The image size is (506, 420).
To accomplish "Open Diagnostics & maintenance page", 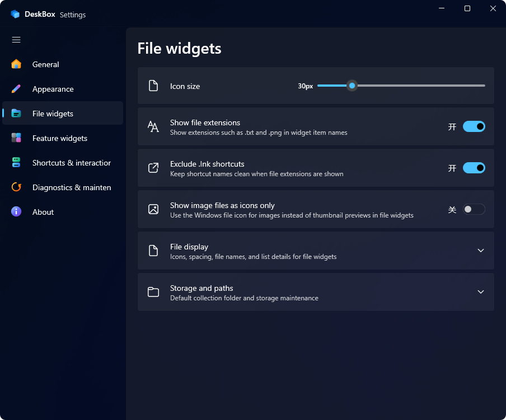I will [x=63, y=187].
